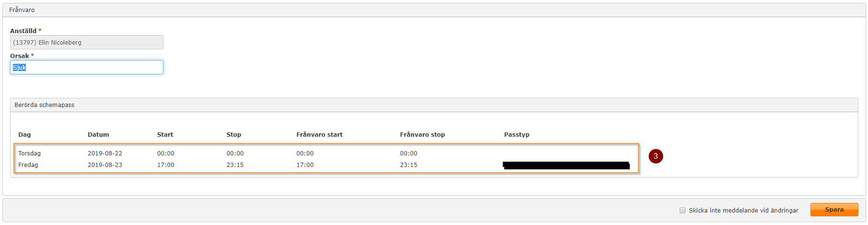This screenshot has height=225, width=868.
Task: Click the red number 3 marker
Action: pos(656,156)
